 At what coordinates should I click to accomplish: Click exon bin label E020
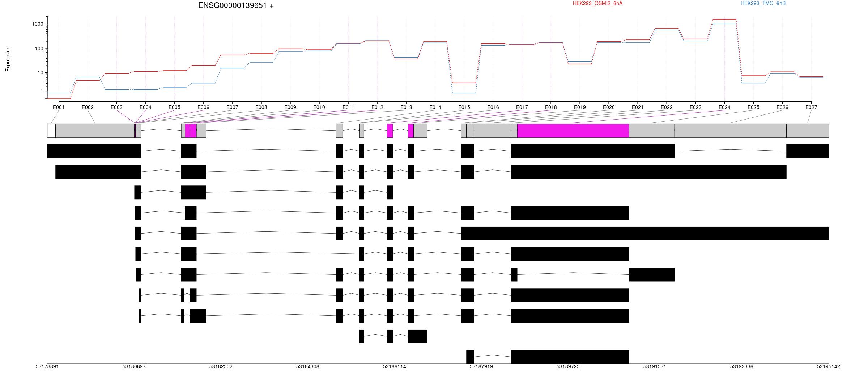pyautogui.click(x=609, y=107)
